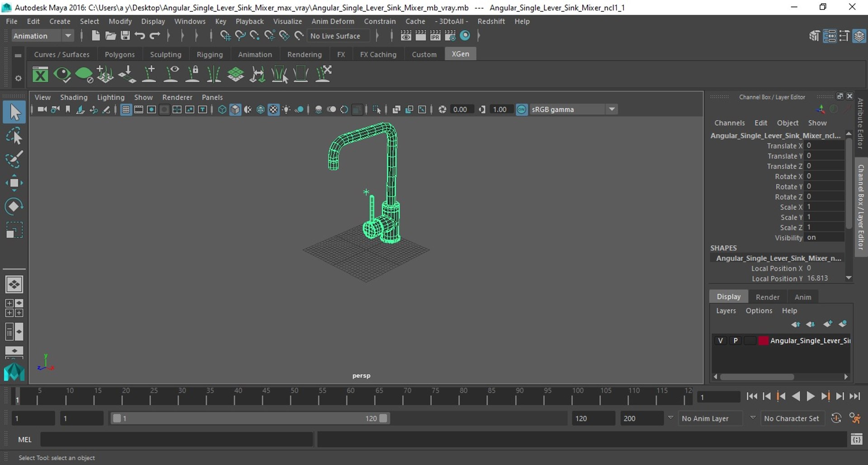Toggle the viewport grid display

click(x=126, y=109)
